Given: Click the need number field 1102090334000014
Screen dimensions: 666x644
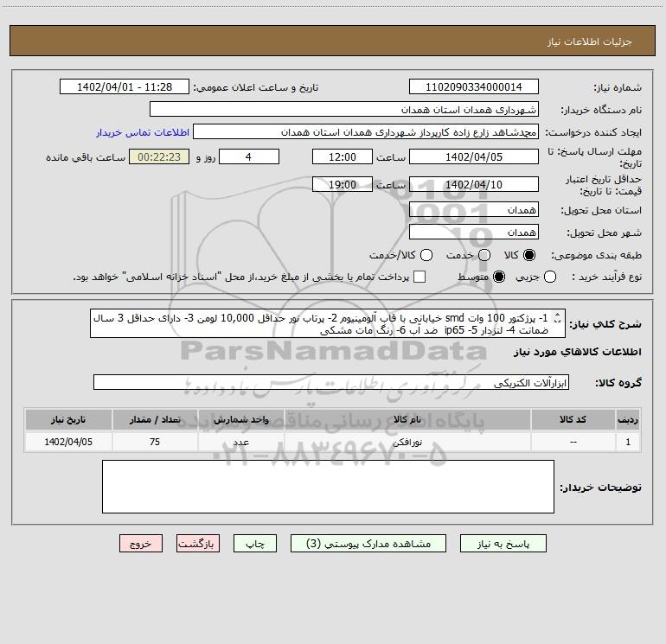Looking at the screenshot, I should click(474, 87).
